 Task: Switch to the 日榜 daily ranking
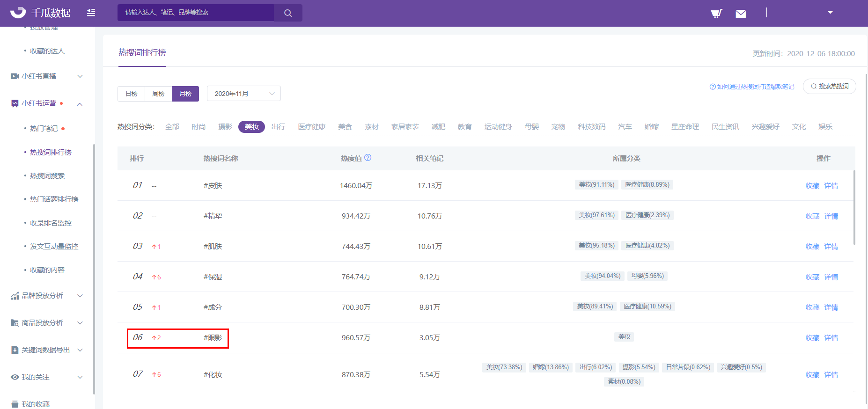coord(132,94)
